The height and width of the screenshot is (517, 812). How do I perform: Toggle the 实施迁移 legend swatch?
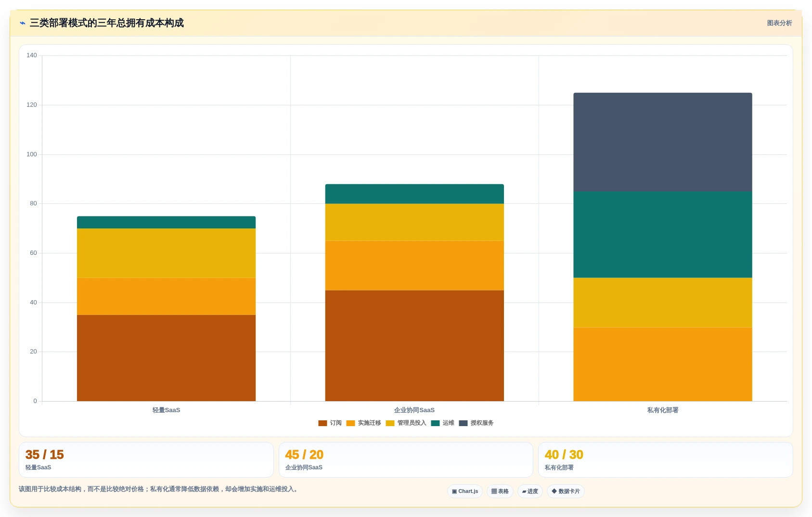[350, 423]
